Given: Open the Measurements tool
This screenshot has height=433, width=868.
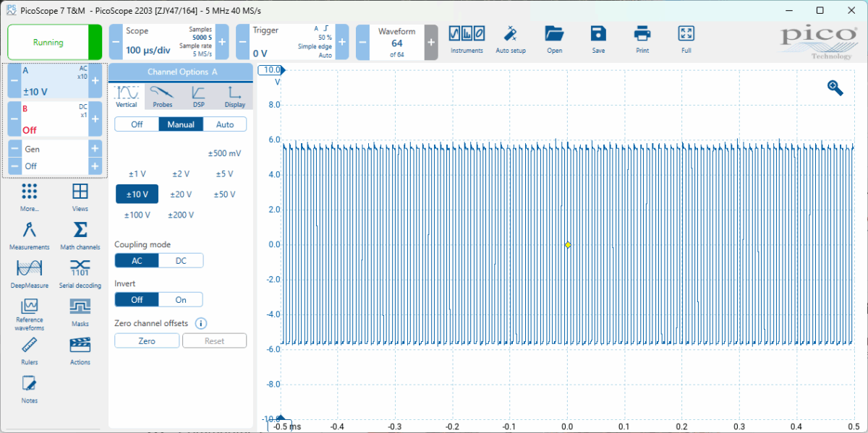Looking at the screenshot, I should point(29,234).
